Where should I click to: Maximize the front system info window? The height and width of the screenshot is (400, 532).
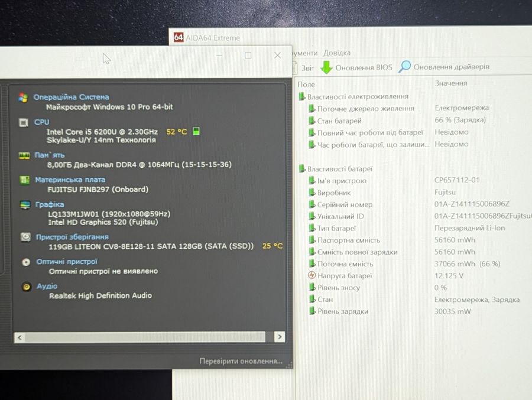coord(248,56)
